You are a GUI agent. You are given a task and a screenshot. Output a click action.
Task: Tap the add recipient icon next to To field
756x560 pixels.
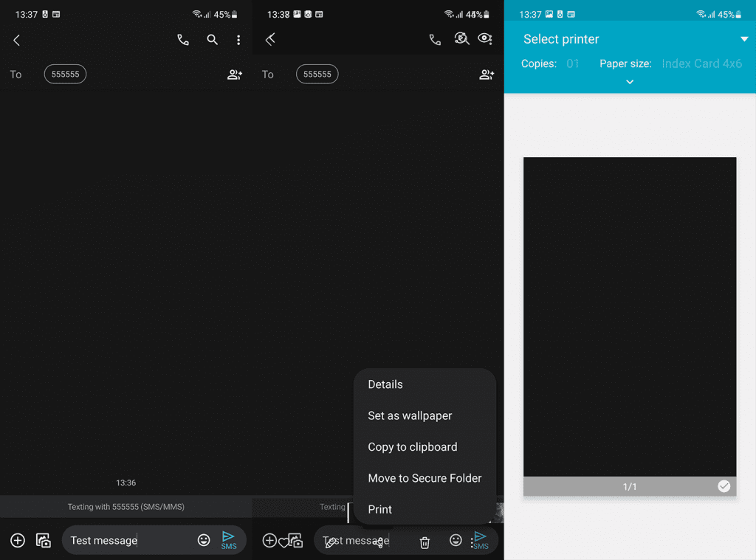234,75
